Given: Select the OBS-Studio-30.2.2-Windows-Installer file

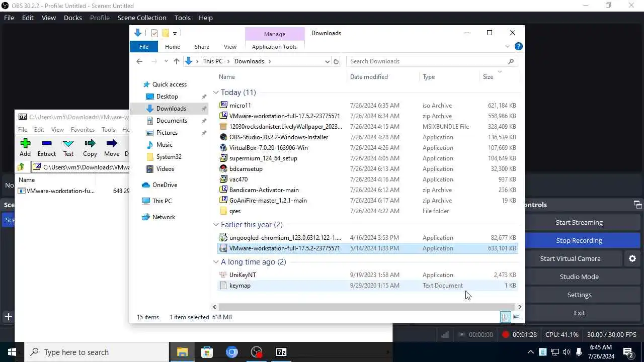Looking at the screenshot, I should pyautogui.click(x=367, y=137).
